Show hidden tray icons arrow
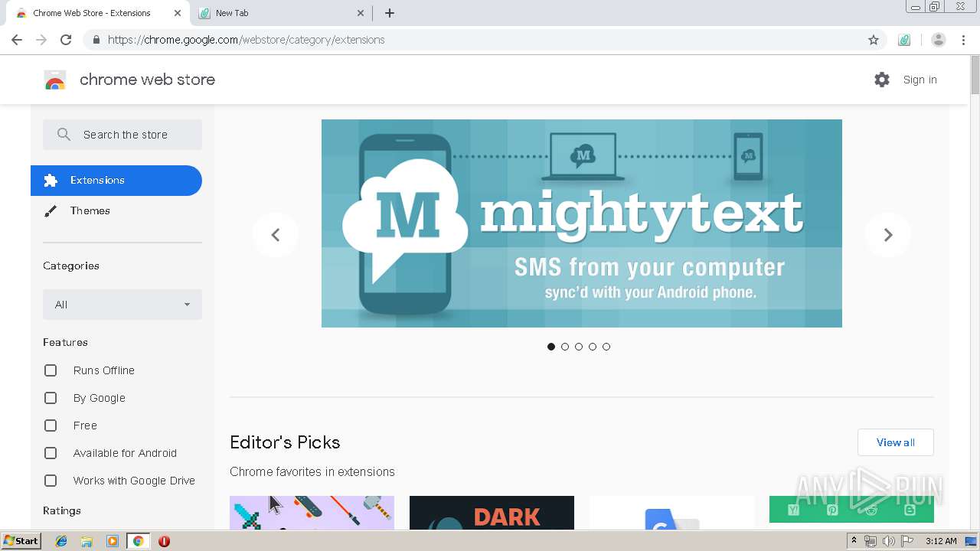980x551 pixels. pyautogui.click(x=854, y=541)
